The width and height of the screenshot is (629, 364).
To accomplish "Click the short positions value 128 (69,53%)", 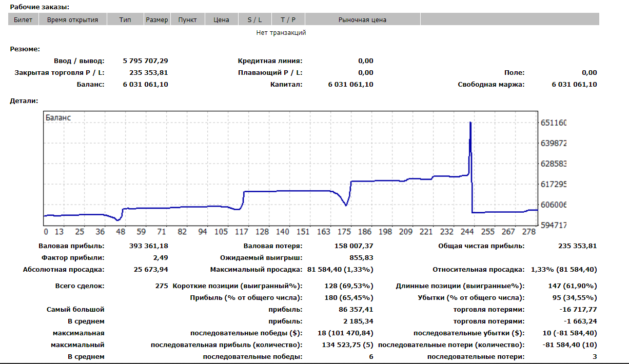I will pos(349,286).
